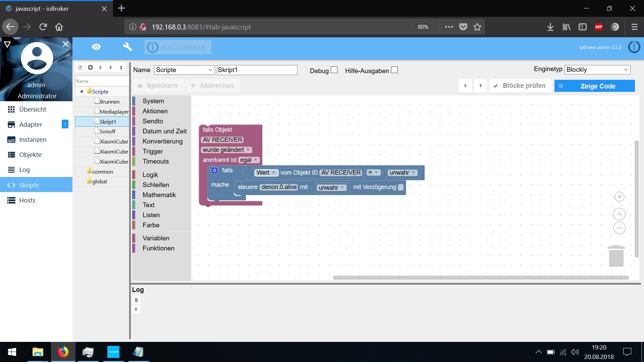Open the script group dropdown showing Scripte
644x362 pixels.
pos(184,70)
